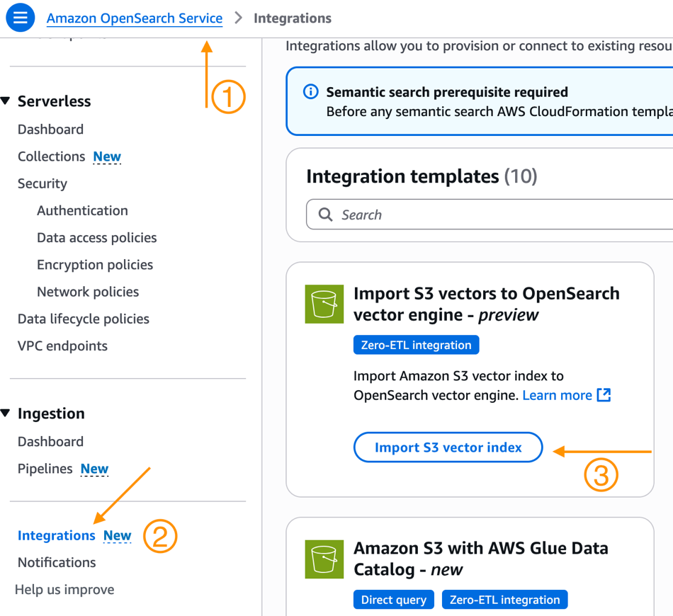
Task: Open the hamburger navigation menu icon
Action: pyautogui.click(x=20, y=18)
